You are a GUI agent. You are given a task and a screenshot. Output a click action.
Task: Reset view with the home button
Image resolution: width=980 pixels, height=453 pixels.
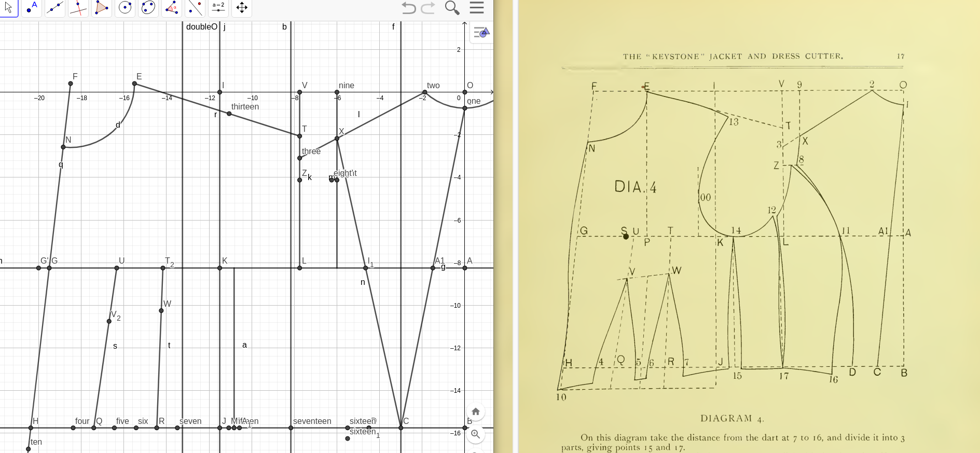[x=476, y=411]
